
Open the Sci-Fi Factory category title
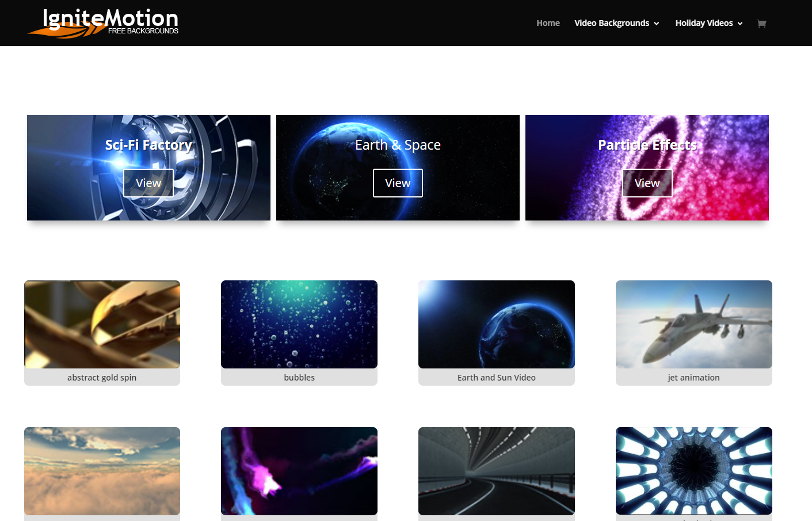pyautogui.click(x=148, y=145)
